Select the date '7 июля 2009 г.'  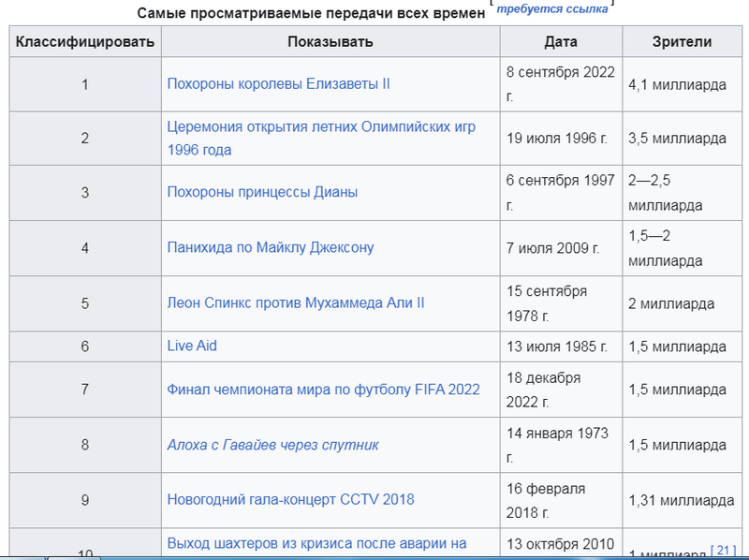click(x=552, y=248)
